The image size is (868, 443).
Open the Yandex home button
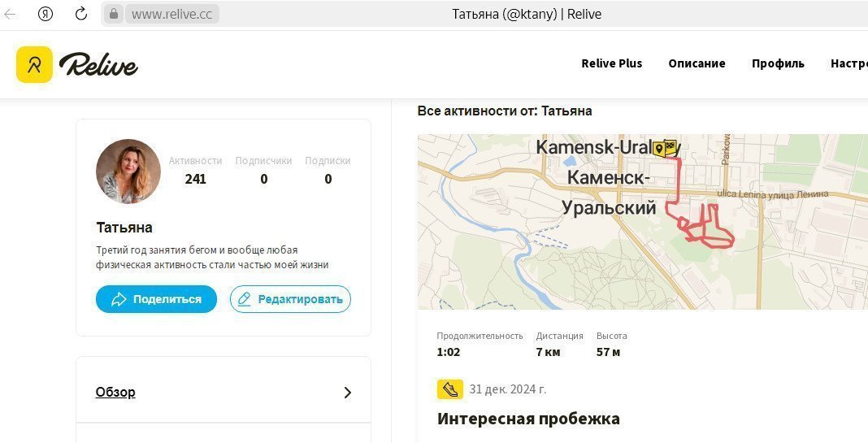click(46, 14)
